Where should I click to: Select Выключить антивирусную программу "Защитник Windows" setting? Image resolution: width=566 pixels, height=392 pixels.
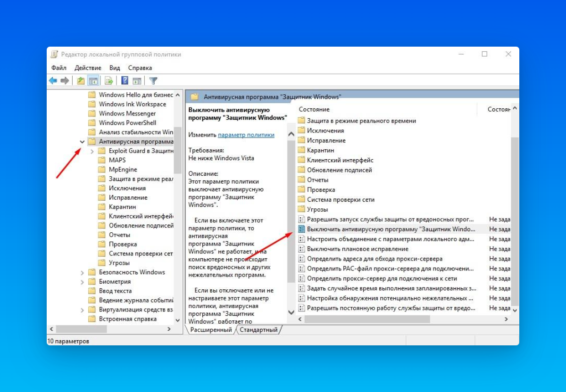point(391,229)
